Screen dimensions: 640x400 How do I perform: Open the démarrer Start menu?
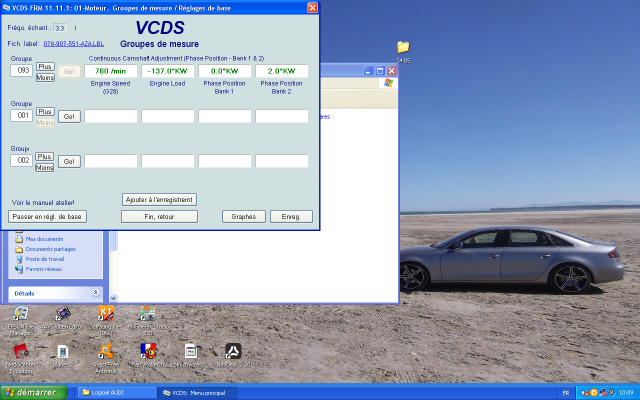(x=30, y=392)
